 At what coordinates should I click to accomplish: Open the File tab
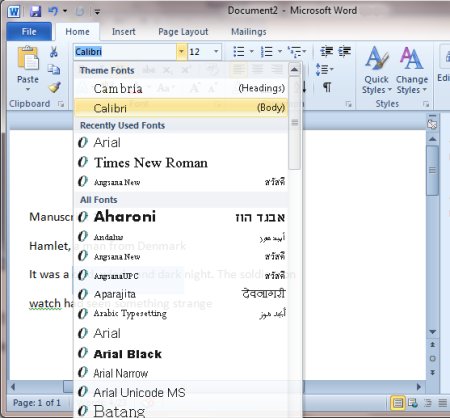coord(29,32)
